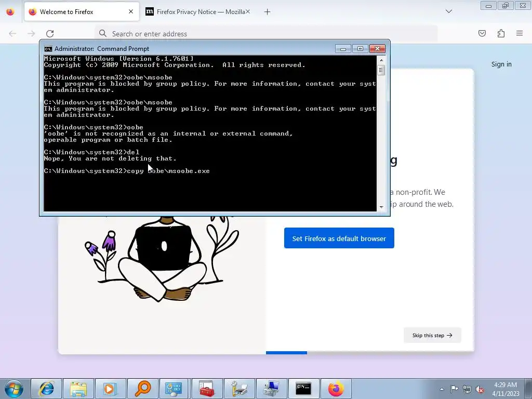This screenshot has width=532, height=399.
Task: Select Command Prompt taskbar button
Action: [x=303, y=389]
